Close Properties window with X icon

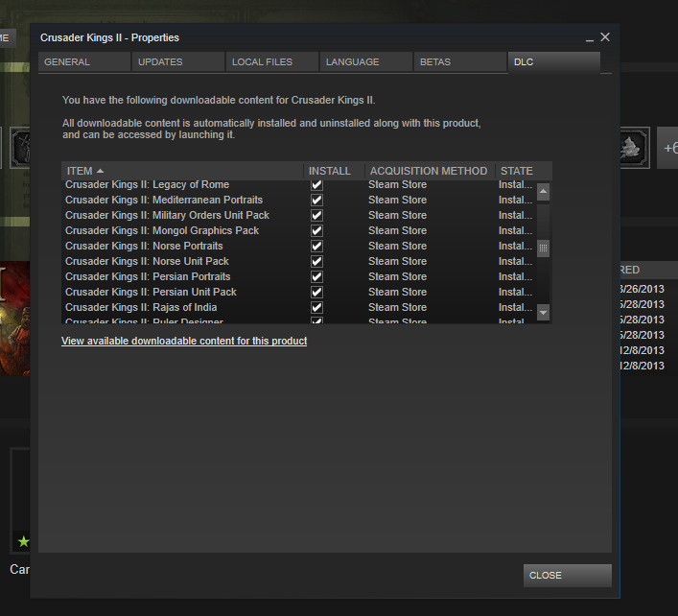(x=605, y=37)
